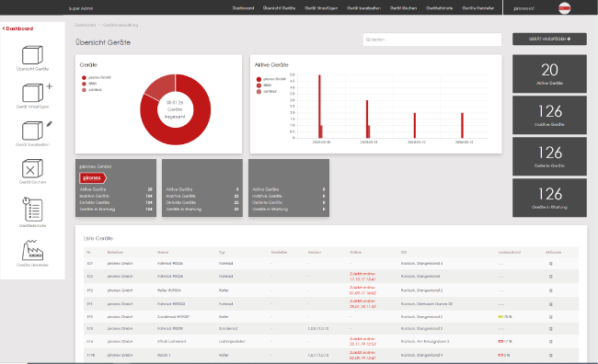Click the 70 % battery indicator
Image resolution: width=598 pixels, height=364 pixels.
pyautogui.click(x=505, y=317)
